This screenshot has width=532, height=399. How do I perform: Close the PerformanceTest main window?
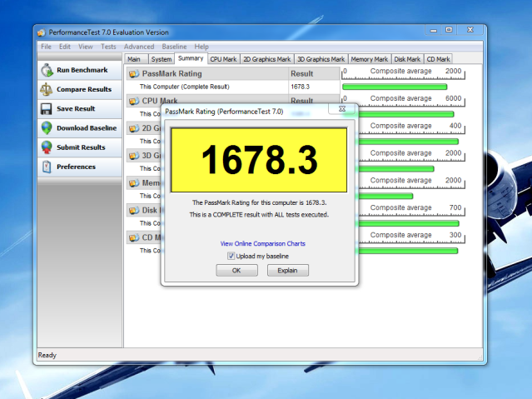tap(470, 30)
